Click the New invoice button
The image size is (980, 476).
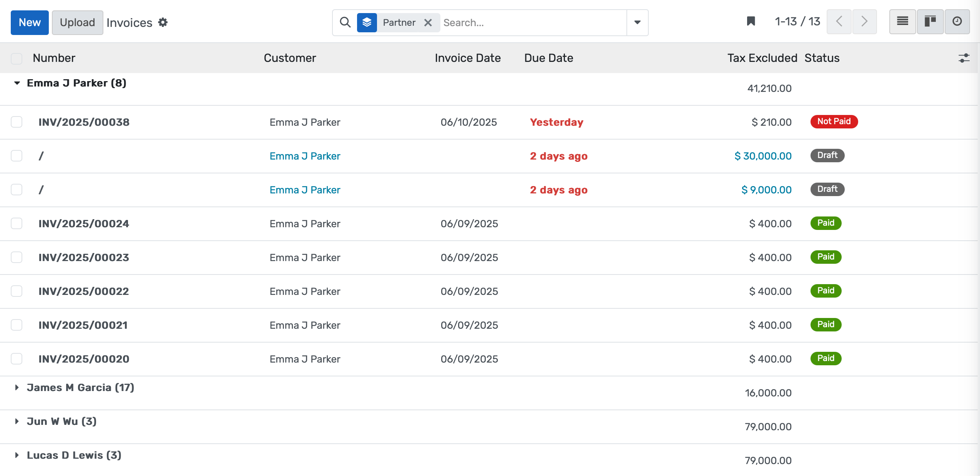point(30,23)
